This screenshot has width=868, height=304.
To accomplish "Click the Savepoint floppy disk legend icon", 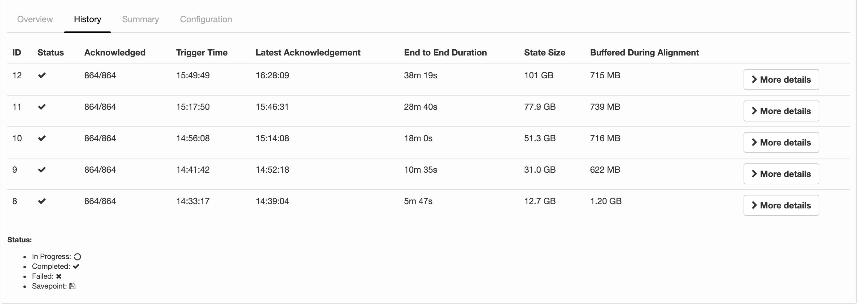I will [72, 286].
